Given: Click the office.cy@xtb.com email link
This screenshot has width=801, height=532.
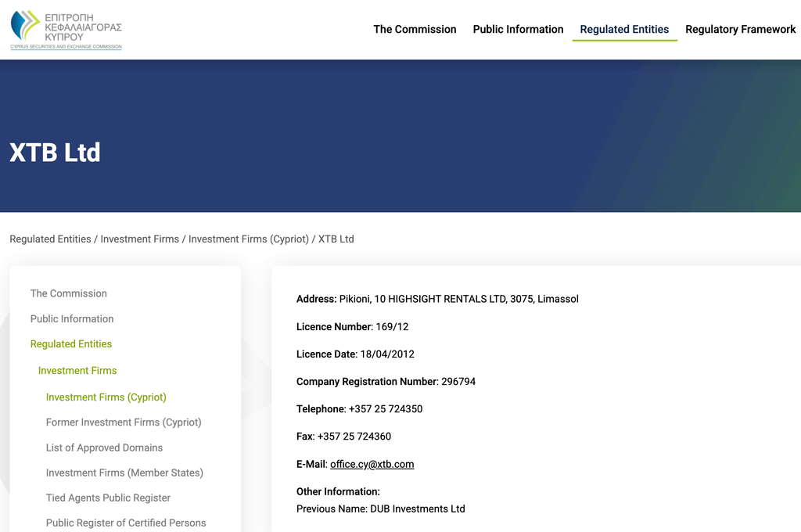Looking at the screenshot, I should coord(372,464).
